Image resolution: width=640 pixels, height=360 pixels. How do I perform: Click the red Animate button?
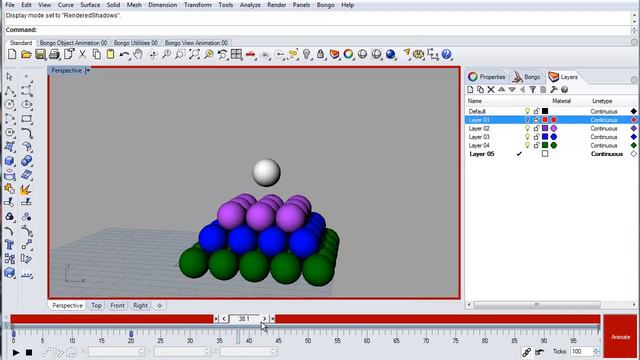[x=620, y=337]
